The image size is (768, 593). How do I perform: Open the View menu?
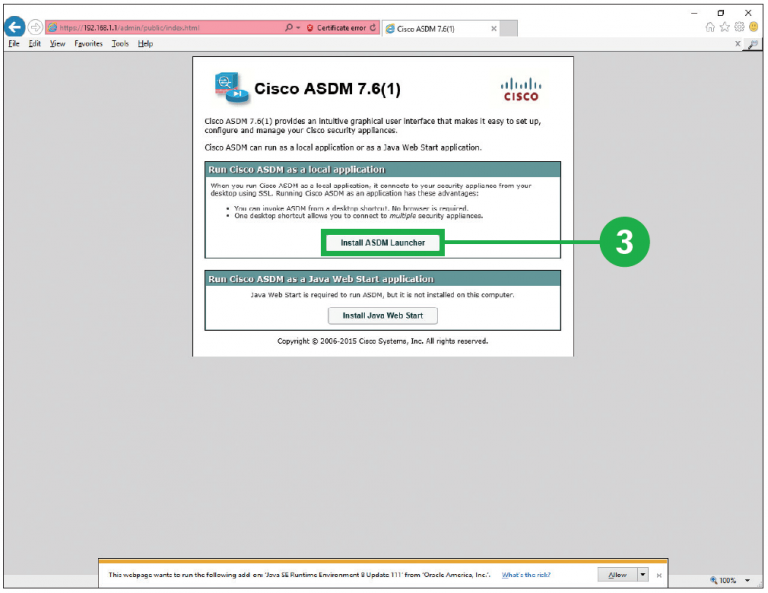point(57,44)
